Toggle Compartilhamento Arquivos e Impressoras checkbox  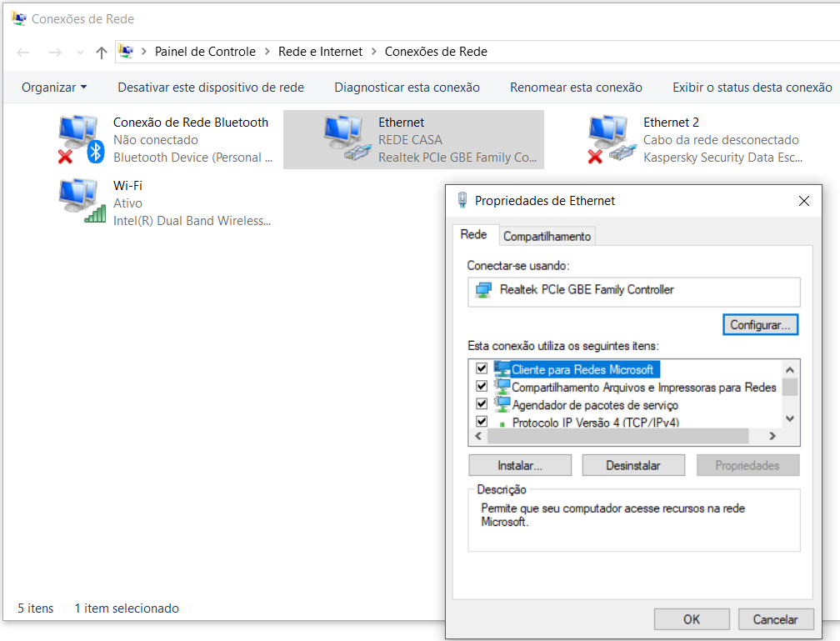click(x=482, y=386)
